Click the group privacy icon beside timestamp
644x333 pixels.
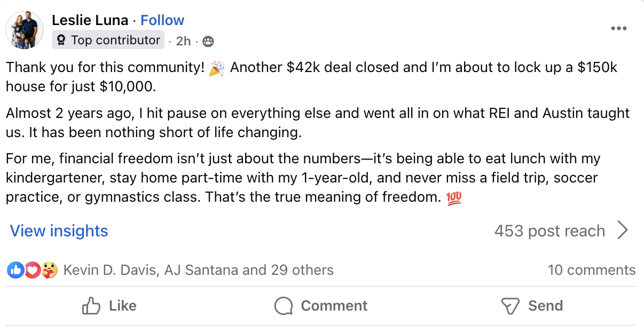pyautogui.click(x=208, y=41)
